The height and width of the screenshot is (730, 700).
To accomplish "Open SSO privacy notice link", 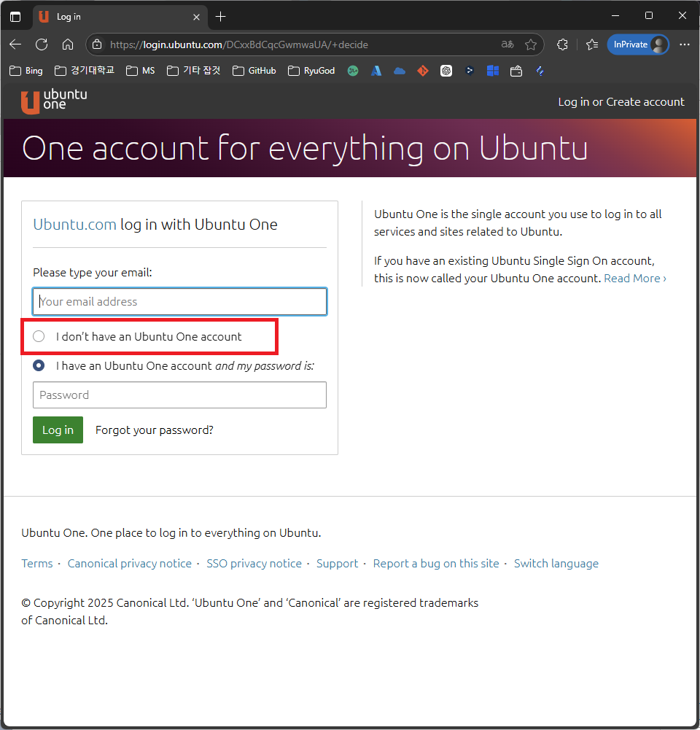I will pos(254,563).
